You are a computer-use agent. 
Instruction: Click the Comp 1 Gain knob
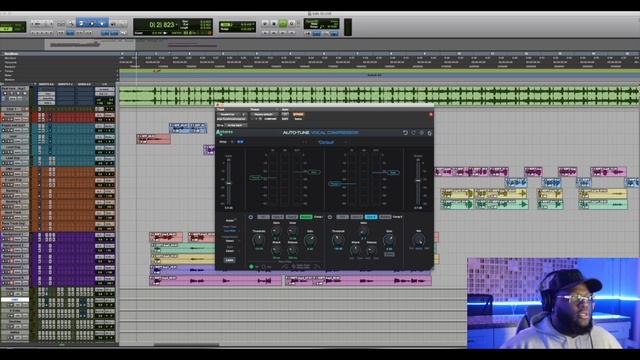click(310, 240)
